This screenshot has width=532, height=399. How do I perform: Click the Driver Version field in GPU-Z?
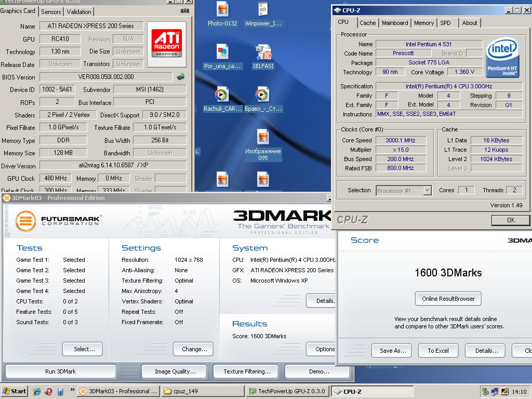113,165
